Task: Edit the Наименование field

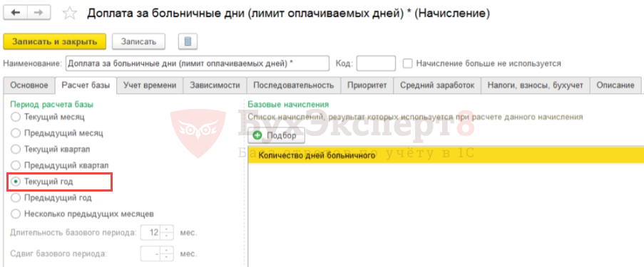Action: pyautogui.click(x=198, y=63)
